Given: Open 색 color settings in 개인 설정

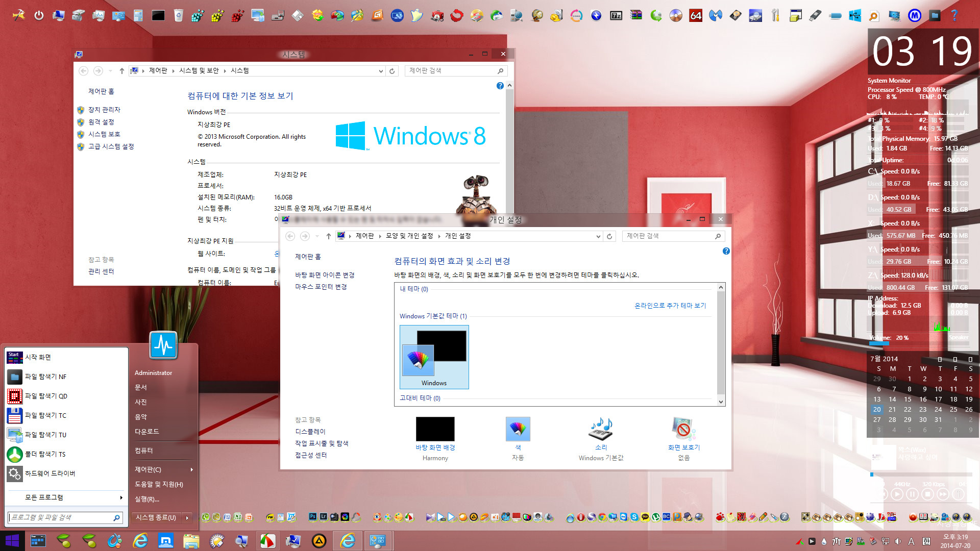Looking at the screenshot, I should [518, 439].
